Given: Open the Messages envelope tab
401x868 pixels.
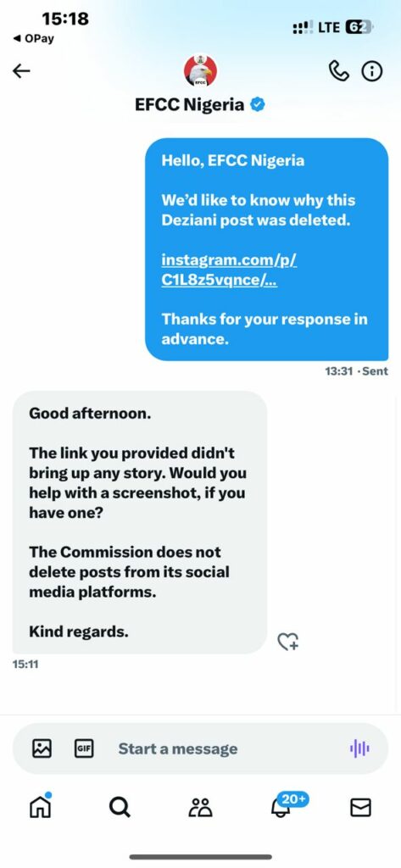Looking at the screenshot, I should click(360, 808).
